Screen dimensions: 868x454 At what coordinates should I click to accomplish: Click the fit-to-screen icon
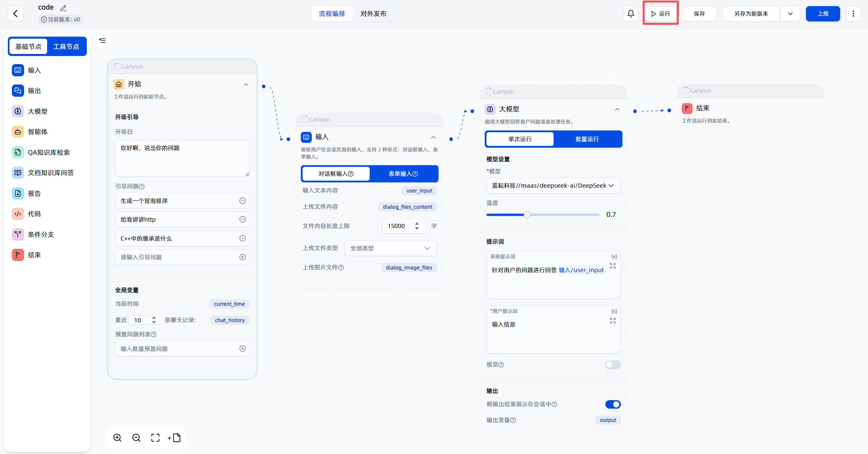point(155,438)
